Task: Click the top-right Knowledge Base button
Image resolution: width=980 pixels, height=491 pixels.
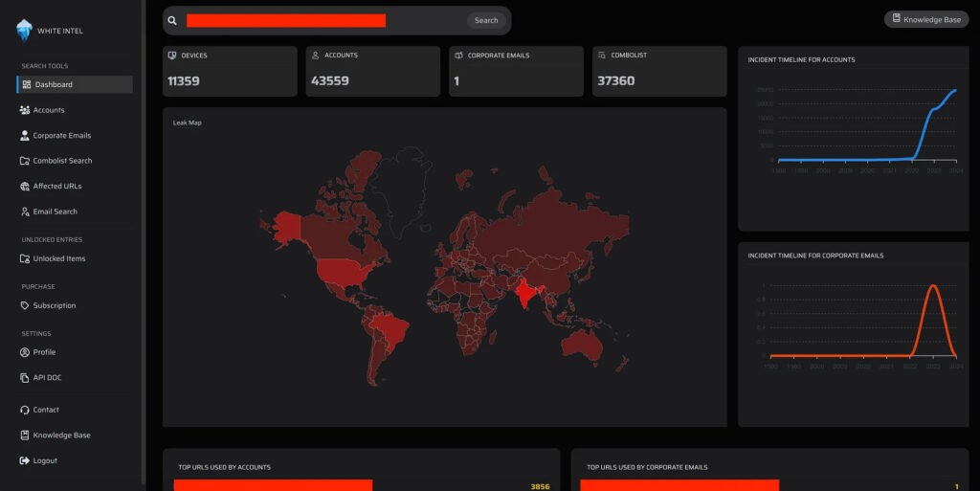Action: coord(926,19)
